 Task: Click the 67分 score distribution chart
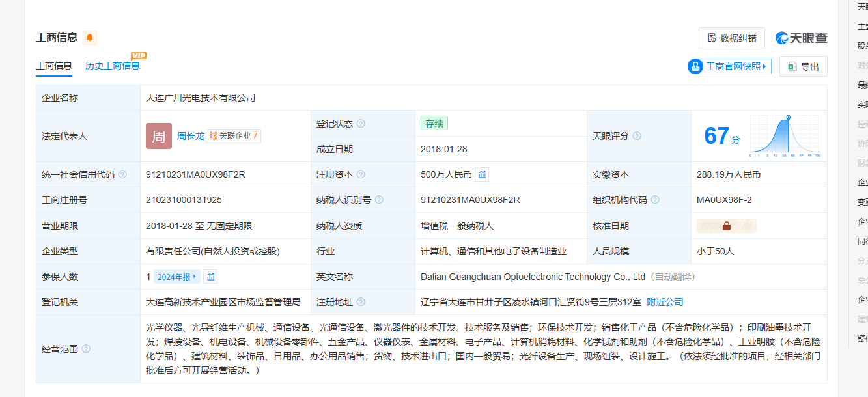pyautogui.click(x=784, y=136)
